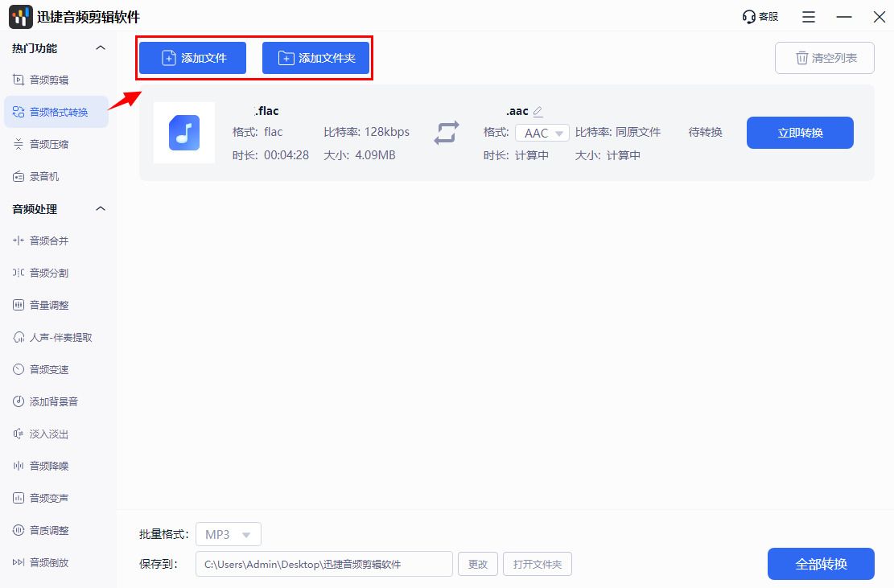Minimize the application window

pos(844,17)
